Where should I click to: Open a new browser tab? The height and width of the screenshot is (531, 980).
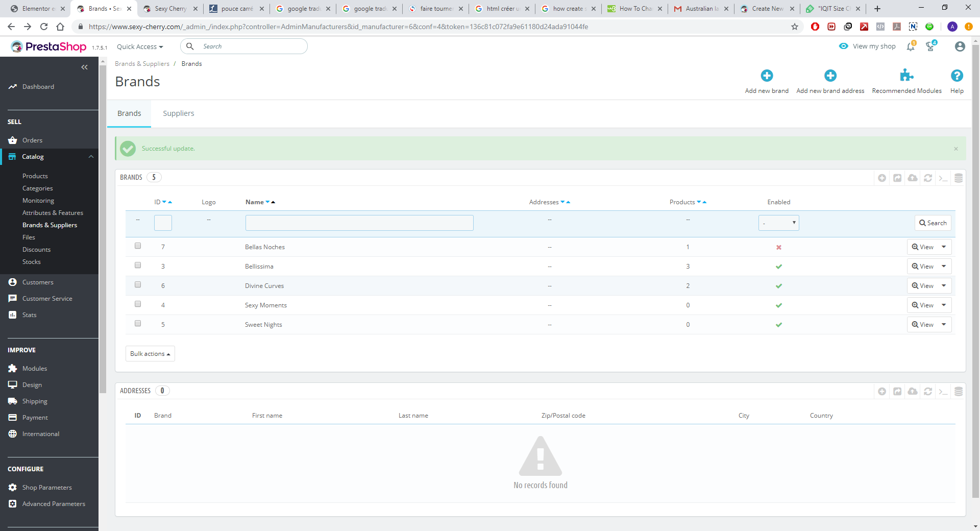click(877, 9)
